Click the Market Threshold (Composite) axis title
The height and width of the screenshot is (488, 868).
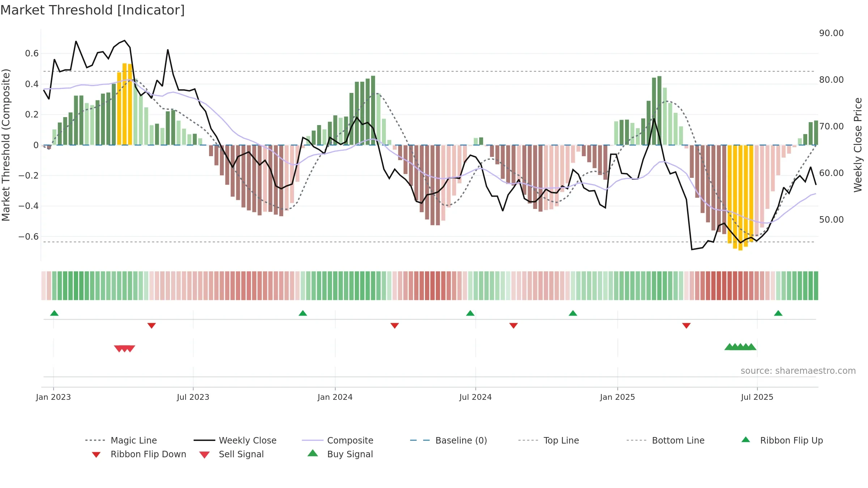[6, 145]
